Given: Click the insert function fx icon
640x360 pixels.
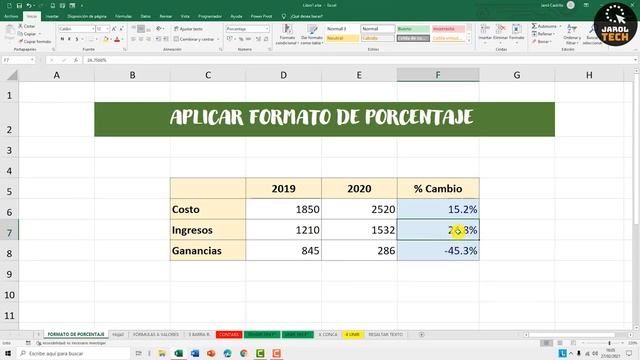Looking at the screenshot, I should click(76, 60).
